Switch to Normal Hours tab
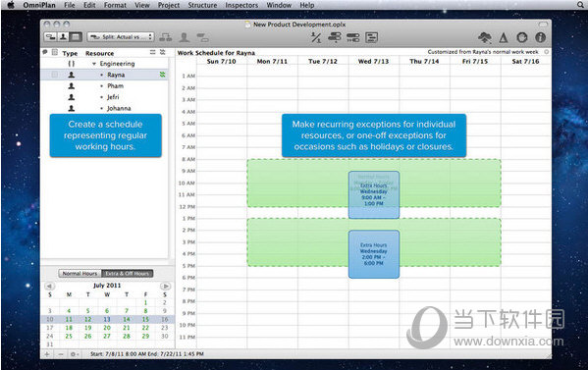The height and width of the screenshot is (370, 588). click(x=80, y=274)
